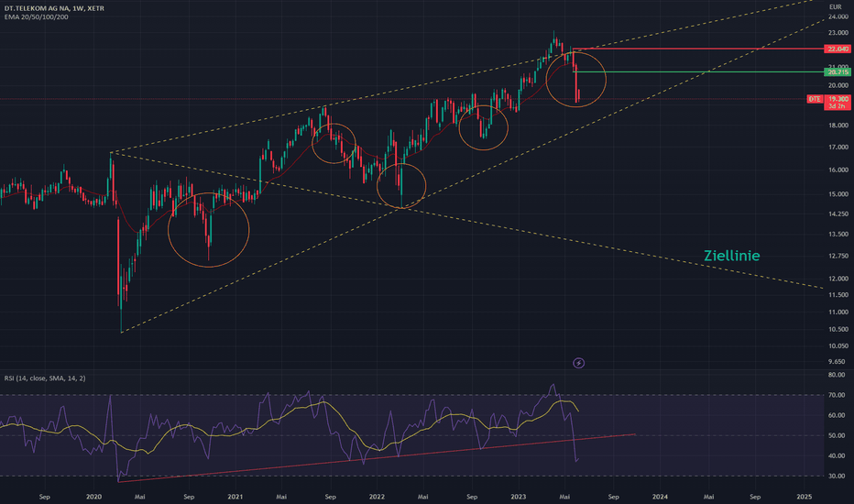Click the green 20.715 price label
The image size is (854, 504).
[838, 71]
